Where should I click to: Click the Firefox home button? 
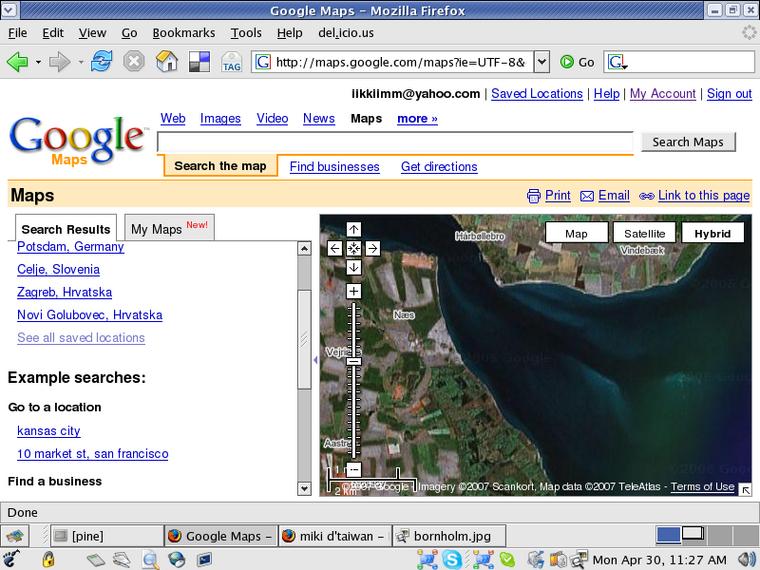click(167, 62)
